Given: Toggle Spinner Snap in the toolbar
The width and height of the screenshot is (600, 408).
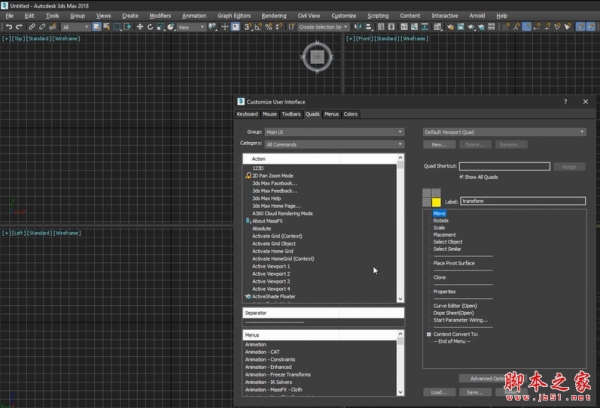Looking at the screenshot, I should point(279,27).
